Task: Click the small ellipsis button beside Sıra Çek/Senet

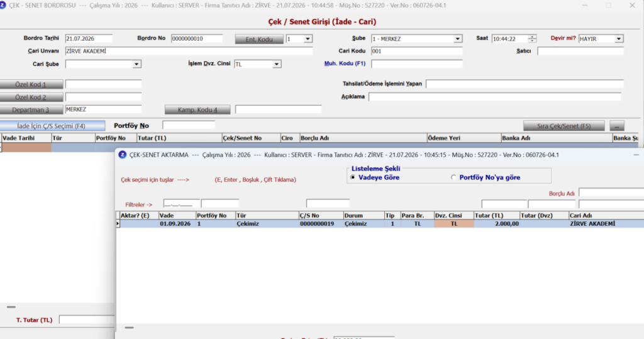Action: [616, 126]
